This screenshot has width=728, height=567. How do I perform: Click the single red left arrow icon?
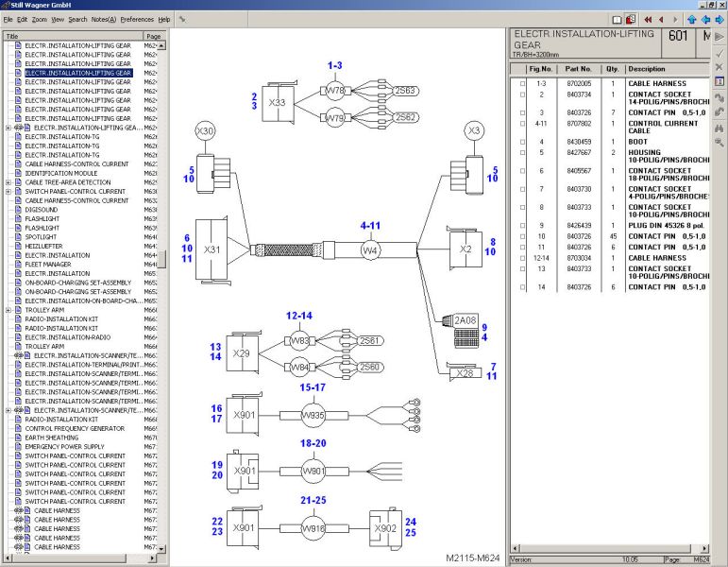[x=661, y=19]
